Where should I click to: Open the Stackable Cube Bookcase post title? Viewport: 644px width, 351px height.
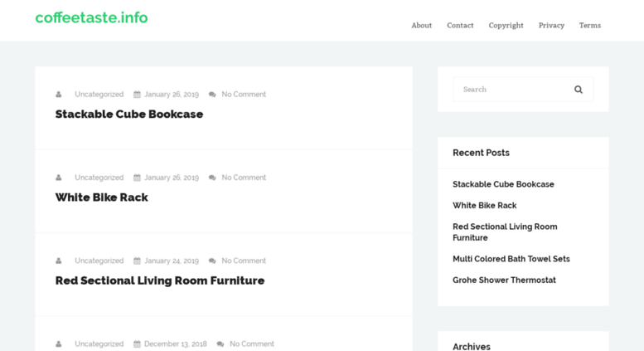click(129, 115)
